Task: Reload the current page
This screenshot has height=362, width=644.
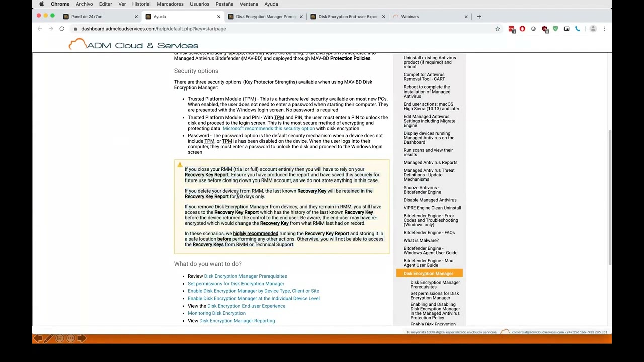Action: [62, 29]
